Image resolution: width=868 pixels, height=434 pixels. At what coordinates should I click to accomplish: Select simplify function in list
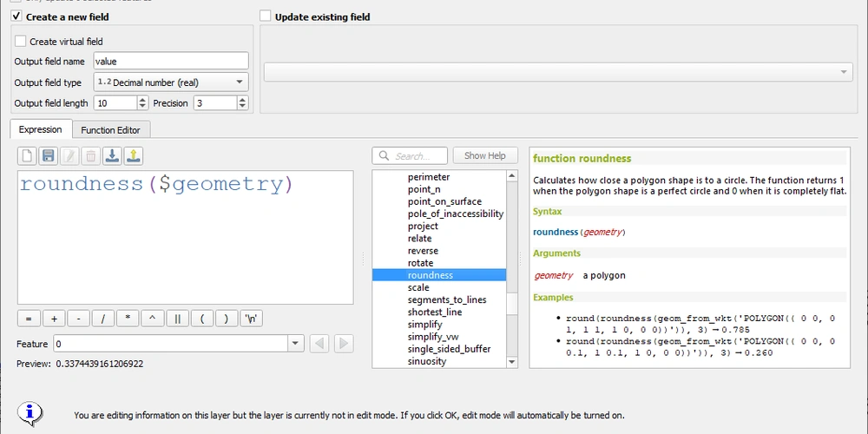coord(424,325)
